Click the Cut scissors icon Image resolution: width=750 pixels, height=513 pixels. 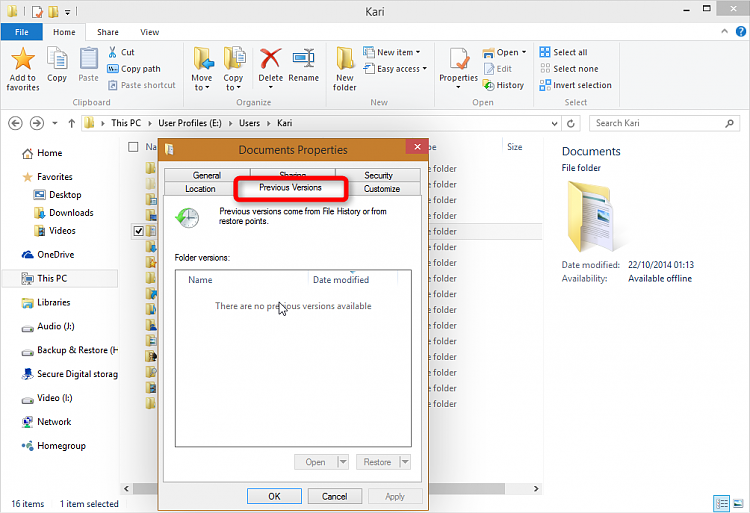pos(113,52)
